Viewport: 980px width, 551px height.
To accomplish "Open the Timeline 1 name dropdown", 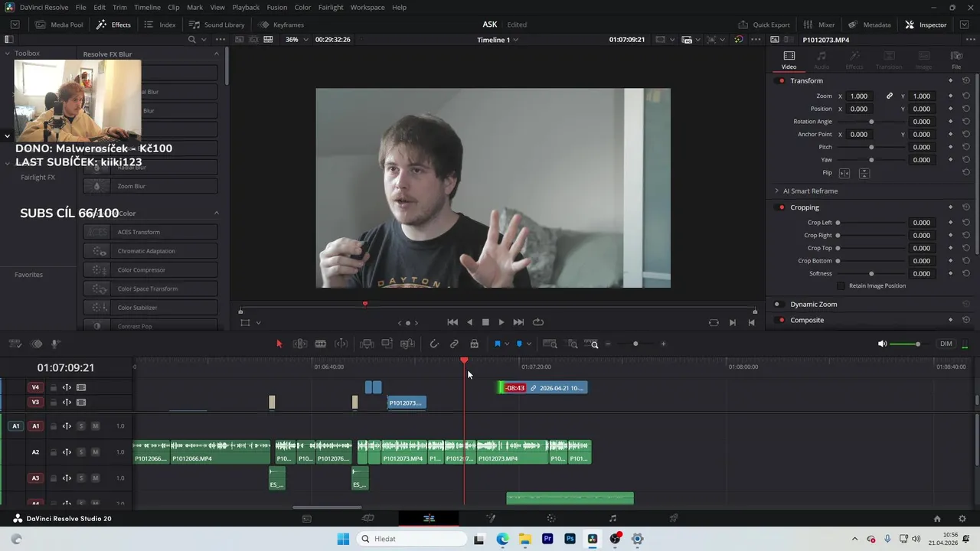I will [x=498, y=40].
